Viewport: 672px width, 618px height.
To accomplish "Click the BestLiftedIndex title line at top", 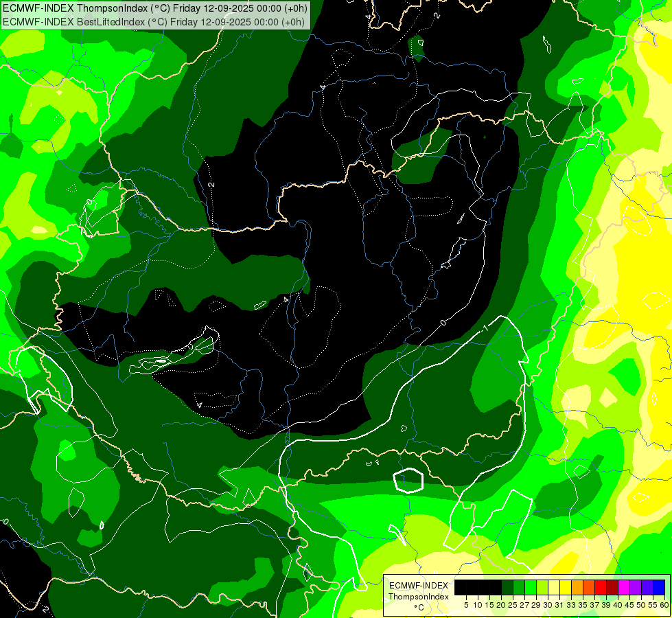I will tap(154, 22).
